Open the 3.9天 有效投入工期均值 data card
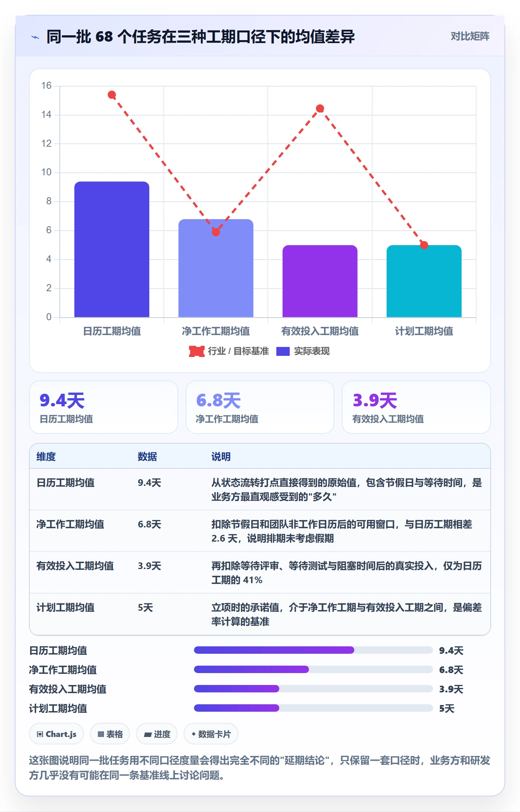This screenshot has width=520, height=812. click(416, 407)
